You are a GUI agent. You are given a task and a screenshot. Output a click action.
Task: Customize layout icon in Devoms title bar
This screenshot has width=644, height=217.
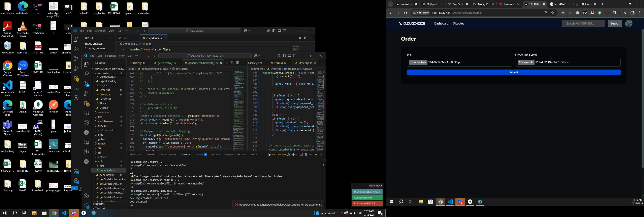pyautogui.click(x=279, y=56)
